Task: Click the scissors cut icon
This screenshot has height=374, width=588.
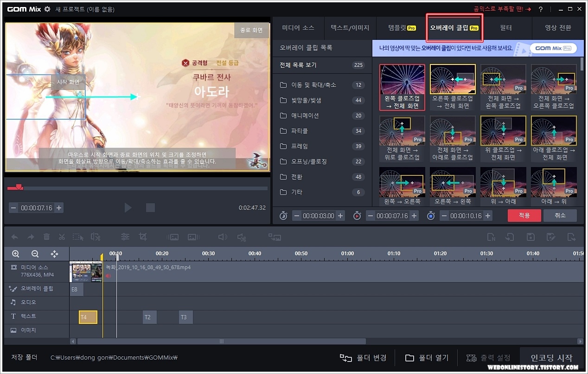Action: [62, 237]
